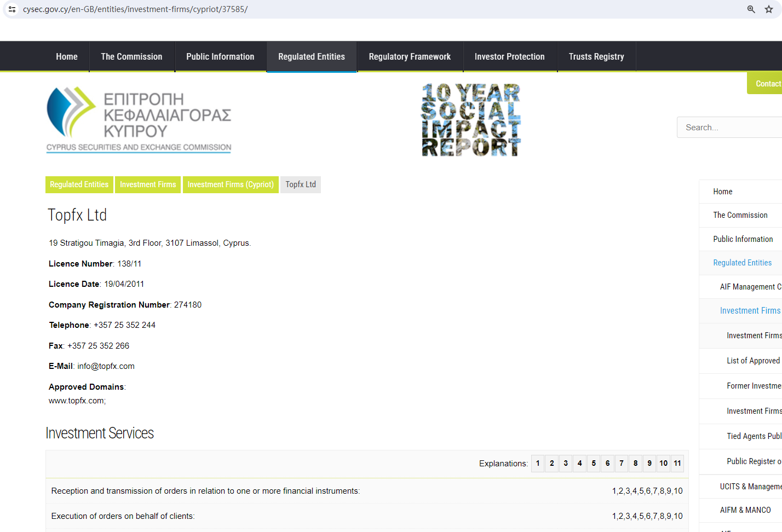Open the Home menu in top navigation bar
The width and height of the screenshot is (782, 532).
pyautogui.click(x=67, y=56)
